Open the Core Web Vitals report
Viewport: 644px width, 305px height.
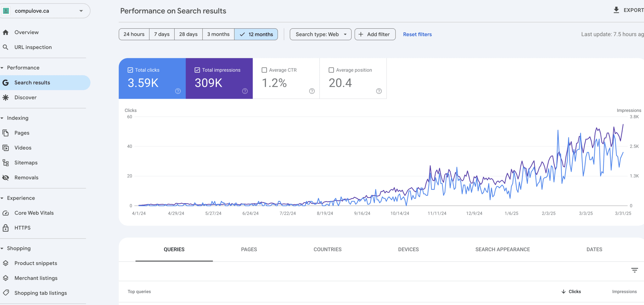[x=34, y=213]
